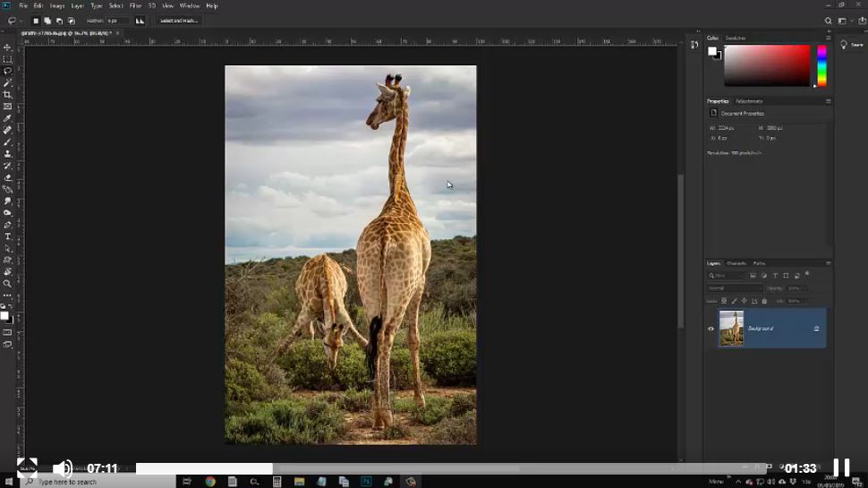Click the Select and Mask button

pos(178,21)
